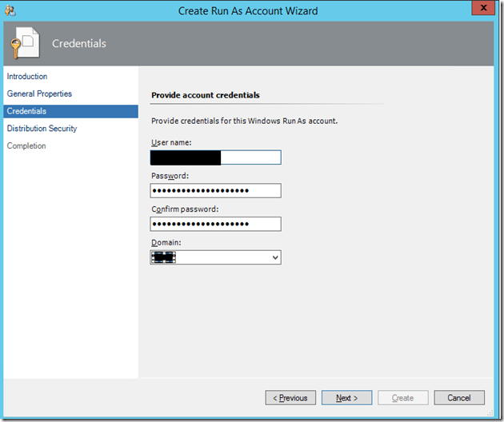Click inside the Password field

(x=215, y=190)
